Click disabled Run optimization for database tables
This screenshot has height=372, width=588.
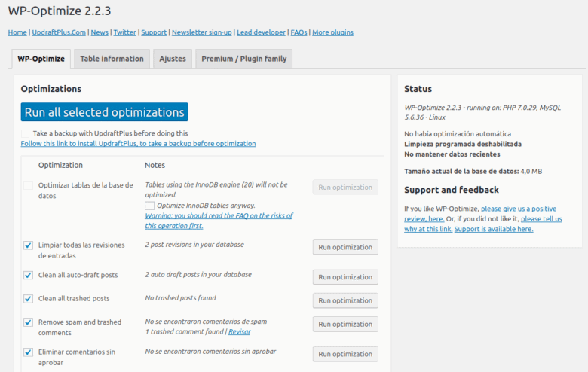tap(345, 188)
